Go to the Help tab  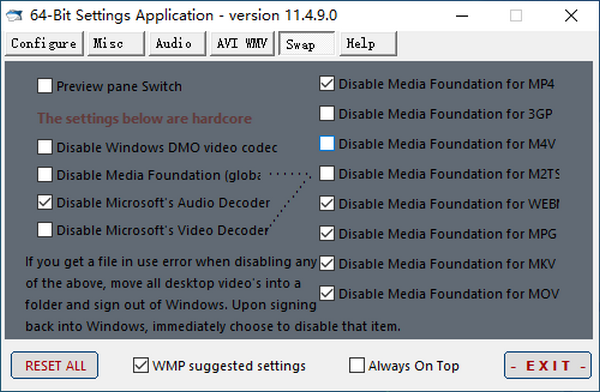(368, 44)
